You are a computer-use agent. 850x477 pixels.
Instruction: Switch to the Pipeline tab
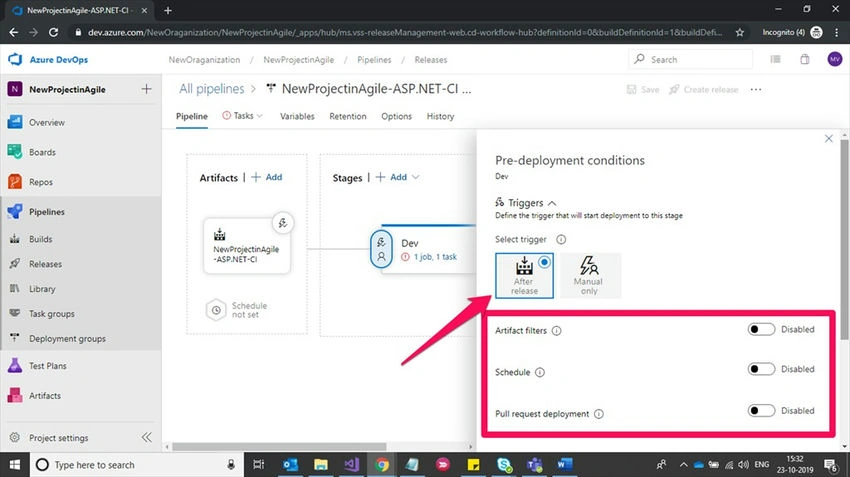pos(192,116)
